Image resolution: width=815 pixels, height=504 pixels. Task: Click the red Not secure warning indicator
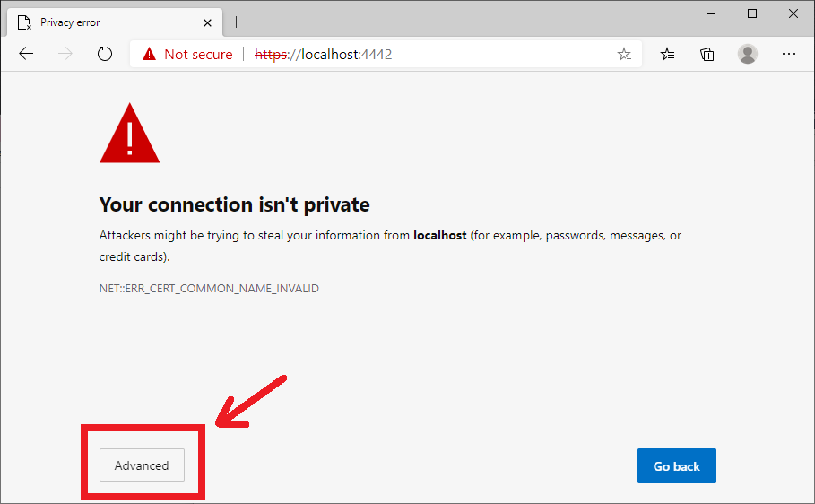187,55
